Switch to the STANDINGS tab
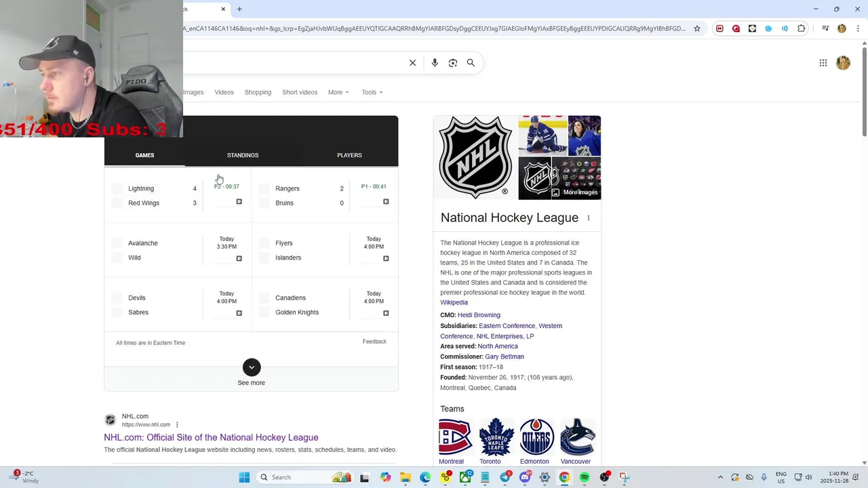Image resolution: width=868 pixels, height=488 pixels. pos(243,155)
